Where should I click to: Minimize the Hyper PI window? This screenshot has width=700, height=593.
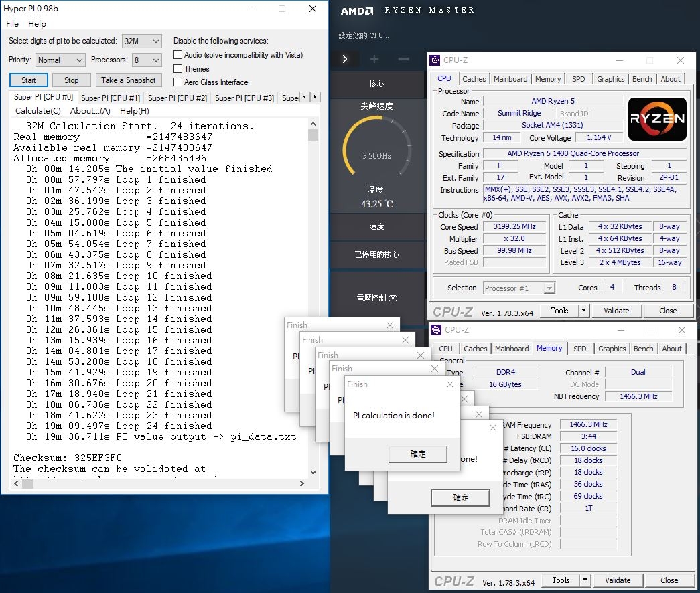pos(252,9)
